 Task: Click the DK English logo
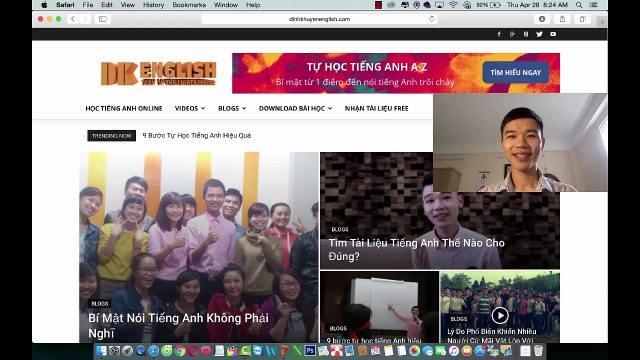pyautogui.click(x=158, y=73)
